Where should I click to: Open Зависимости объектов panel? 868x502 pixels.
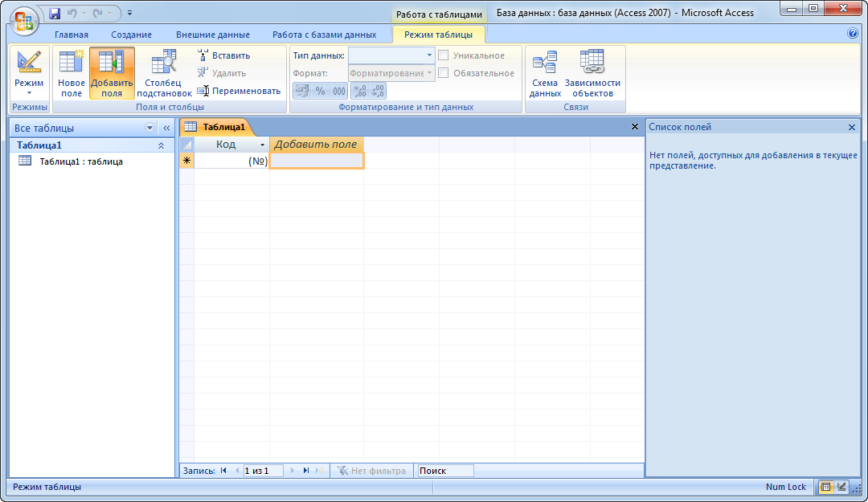pyautogui.click(x=592, y=72)
